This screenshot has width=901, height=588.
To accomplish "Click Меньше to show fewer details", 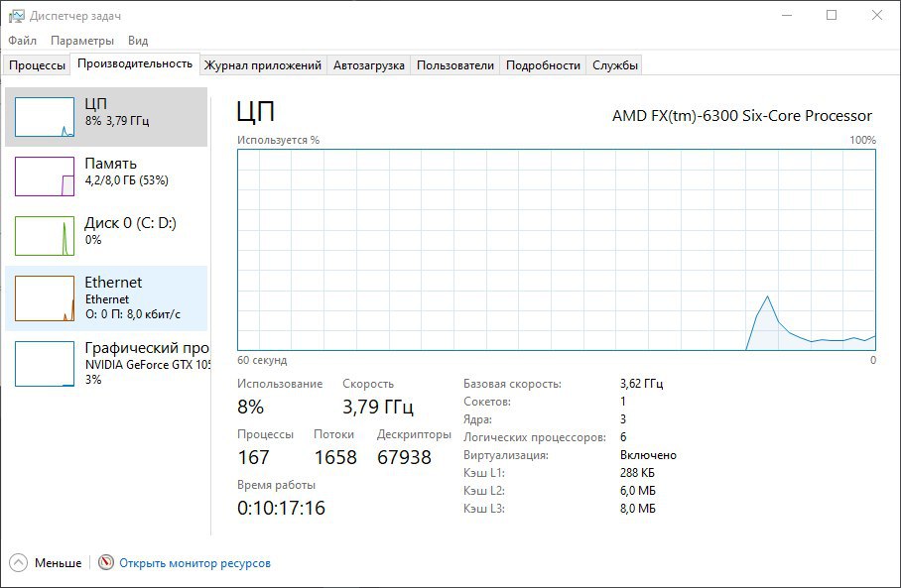I will [x=58, y=563].
